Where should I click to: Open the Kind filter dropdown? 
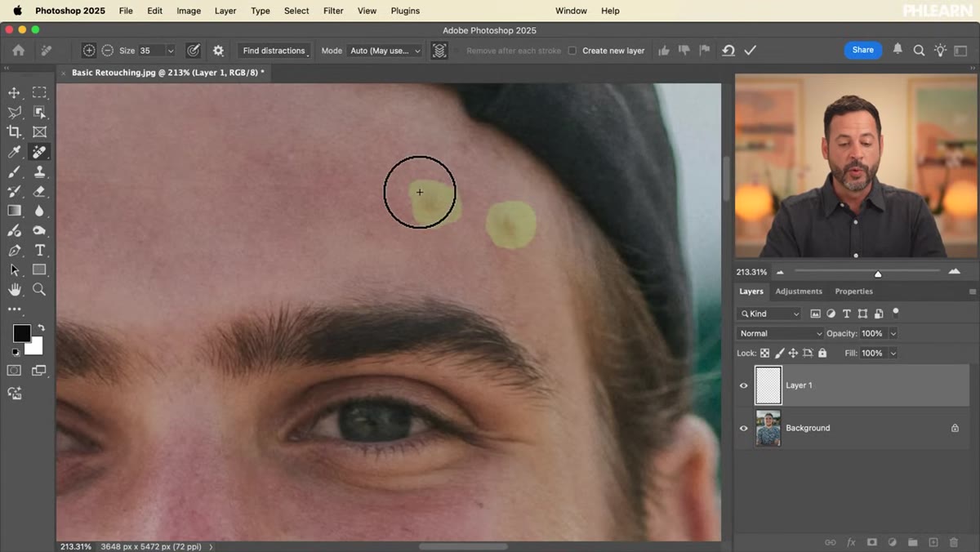point(770,314)
